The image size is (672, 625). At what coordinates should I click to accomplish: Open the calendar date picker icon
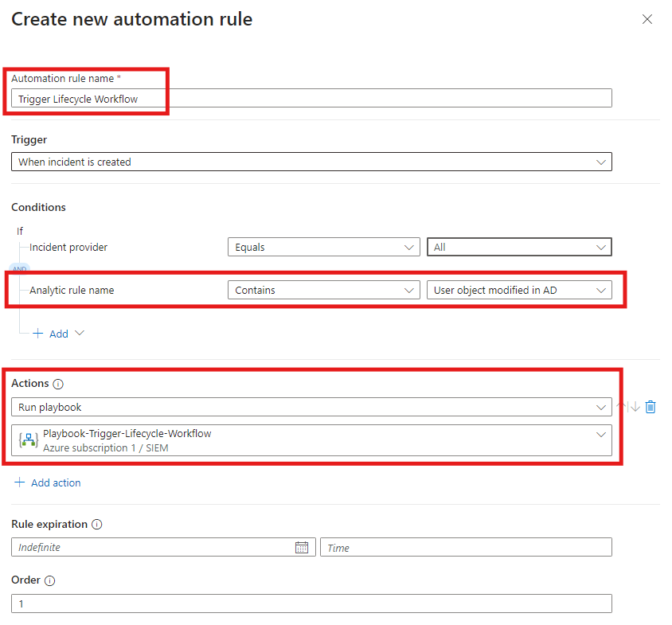point(301,547)
